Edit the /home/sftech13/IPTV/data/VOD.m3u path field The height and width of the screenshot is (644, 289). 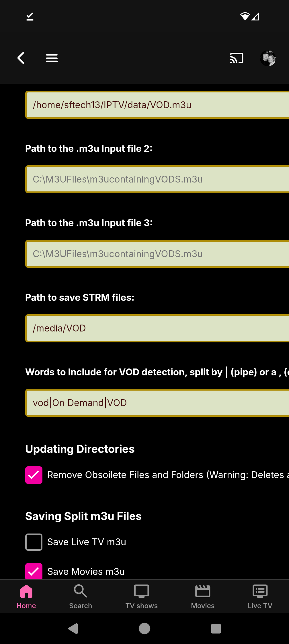pyautogui.click(x=157, y=105)
